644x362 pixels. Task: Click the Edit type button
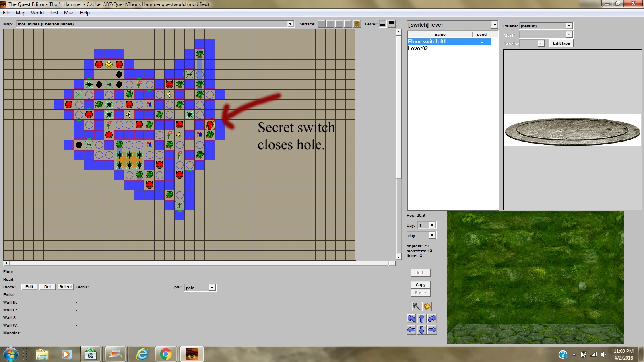561,43
